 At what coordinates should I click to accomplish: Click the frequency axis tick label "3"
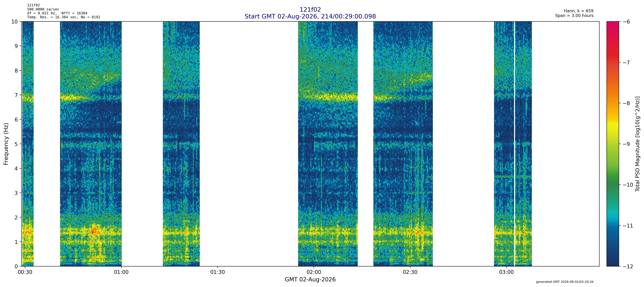point(16,193)
